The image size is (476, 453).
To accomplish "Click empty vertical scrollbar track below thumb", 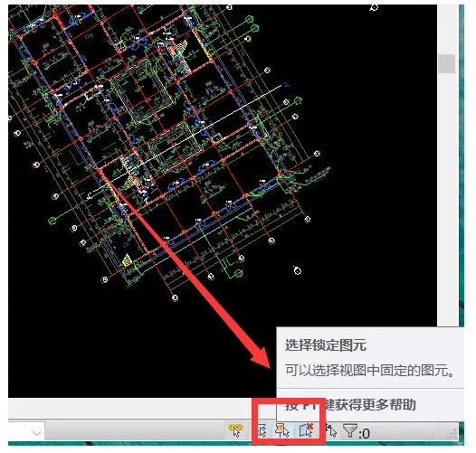I will pyautogui.click(x=446, y=197).
